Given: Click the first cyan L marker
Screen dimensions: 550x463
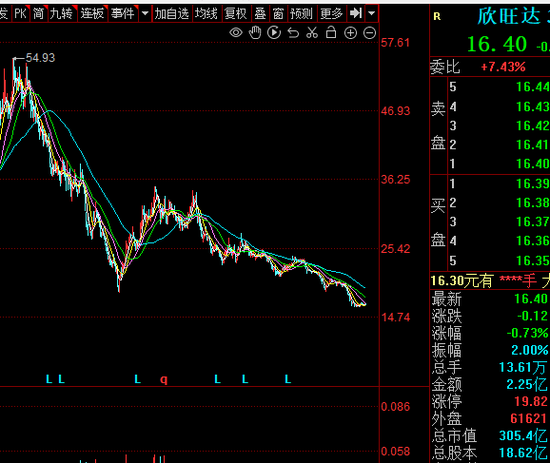Looking at the screenshot, I should [x=49, y=379].
